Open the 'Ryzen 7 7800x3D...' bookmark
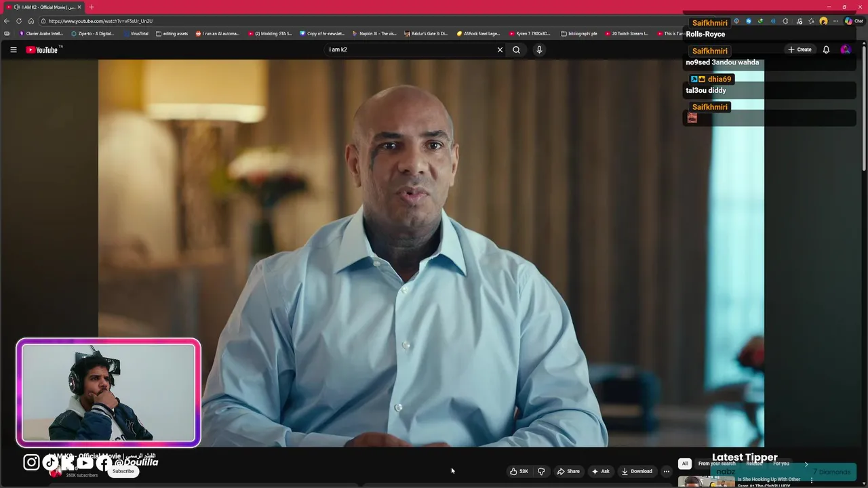Viewport: 868px width, 488px height. (530, 33)
